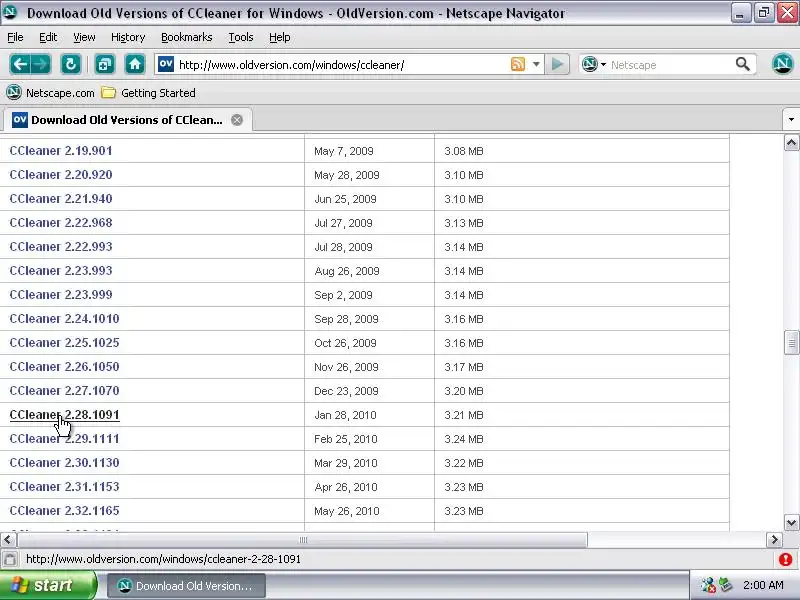Open the address bar history dropdown arrow
Image resolution: width=800 pixels, height=600 pixels.
(x=536, y=64)
